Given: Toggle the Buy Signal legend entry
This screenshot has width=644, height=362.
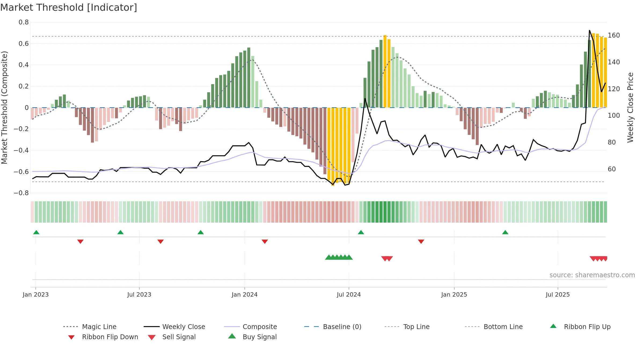Looking at the screenshot, I should [x=252, y=337].
